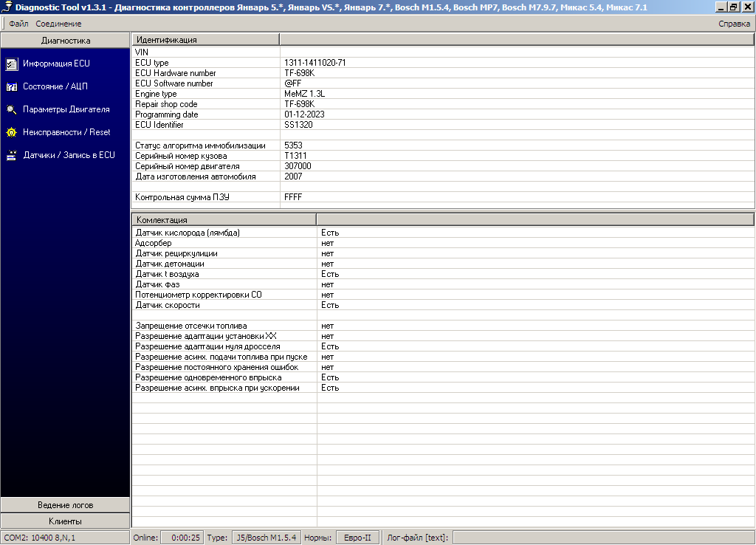The image size is (756, 545).
Task: Select the Диагностика panel header
Action: (66, 41)
